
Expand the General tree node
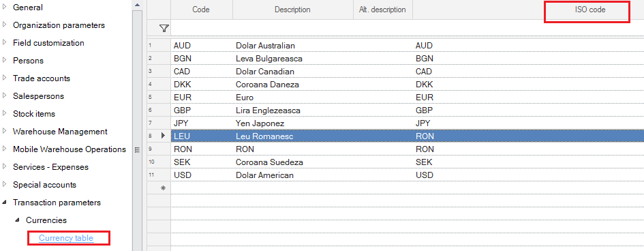point(5,8)
